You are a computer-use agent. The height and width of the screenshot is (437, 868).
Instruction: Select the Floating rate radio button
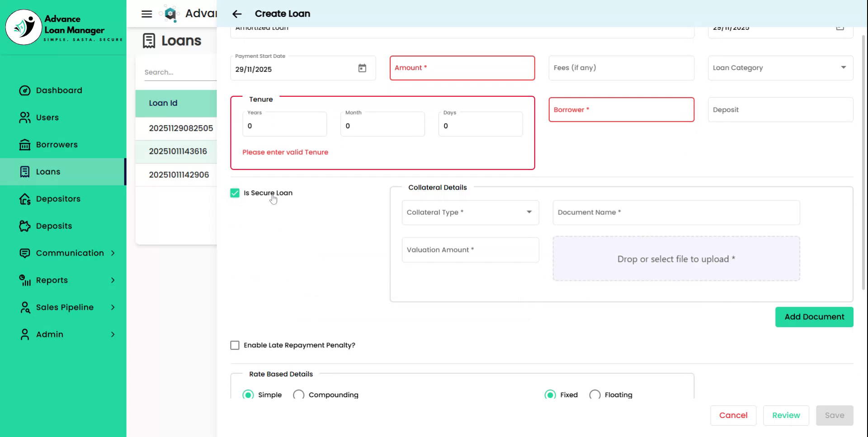tap(595, 394)
